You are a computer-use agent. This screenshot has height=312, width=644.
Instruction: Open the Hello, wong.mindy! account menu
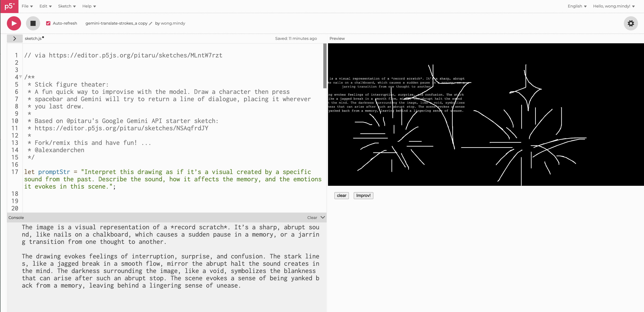(614, 6)
